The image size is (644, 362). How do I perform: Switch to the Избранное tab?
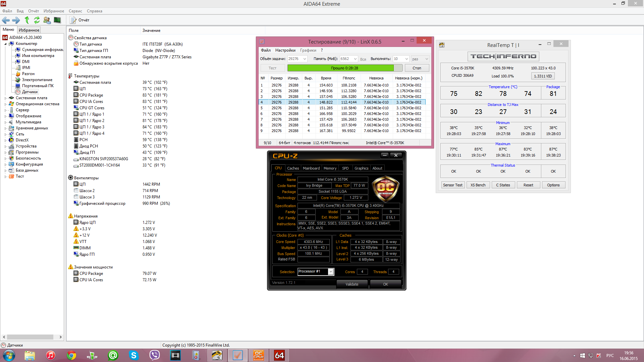pyautogui.click(x=29, y=30)
